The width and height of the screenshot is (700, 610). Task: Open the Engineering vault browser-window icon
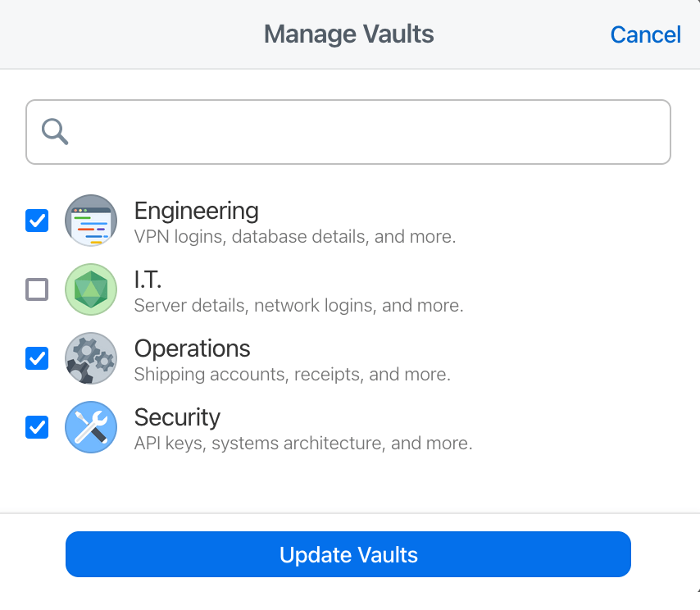click(x=90, y=221)
